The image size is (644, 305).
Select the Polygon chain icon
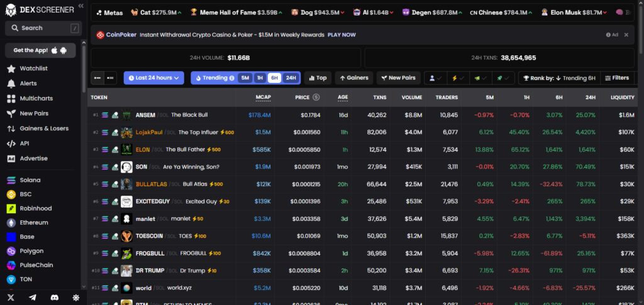(11, 251)
